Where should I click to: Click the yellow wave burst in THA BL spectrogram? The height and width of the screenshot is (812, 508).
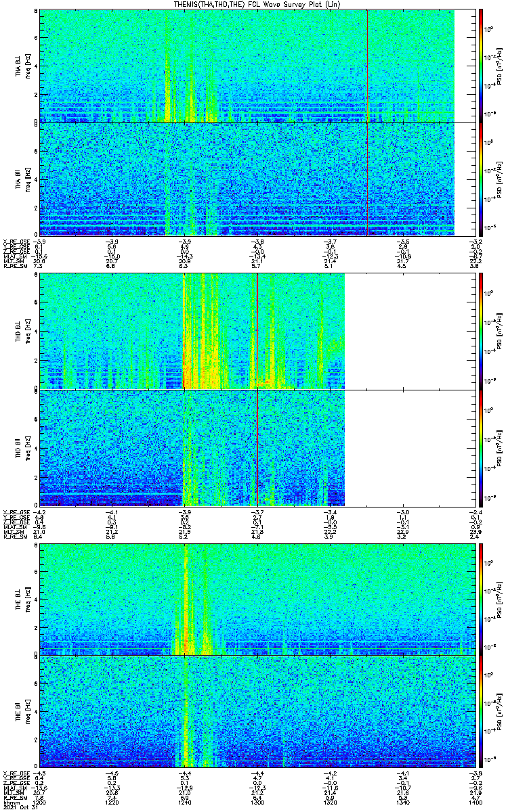pyautogui.click(x=167, y=74)
